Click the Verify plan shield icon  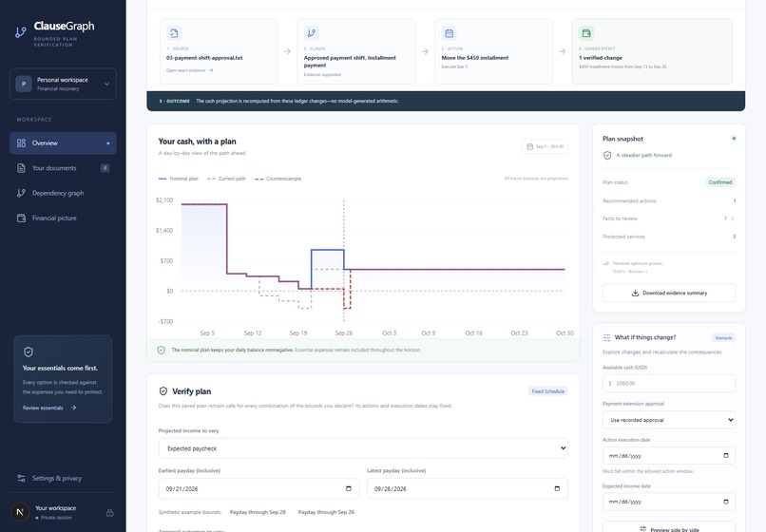(x=163, y=391)
